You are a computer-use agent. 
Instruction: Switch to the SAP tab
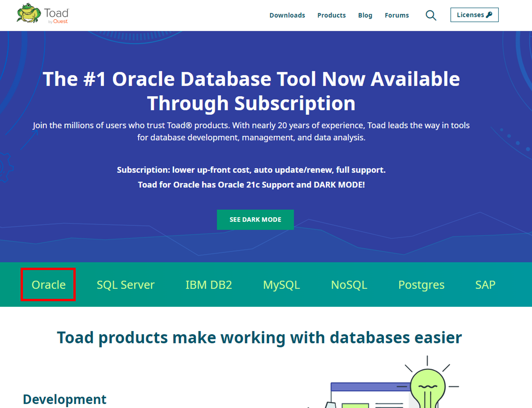[485, 285]
